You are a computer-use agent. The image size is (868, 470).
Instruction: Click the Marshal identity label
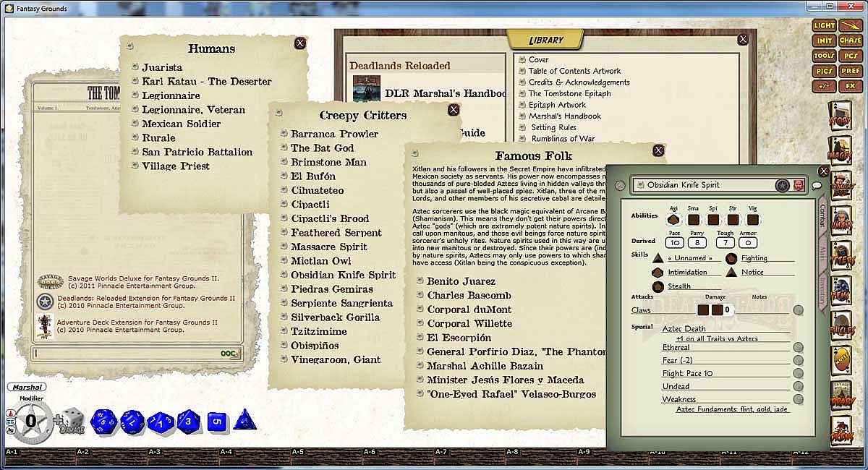[27, 388]
